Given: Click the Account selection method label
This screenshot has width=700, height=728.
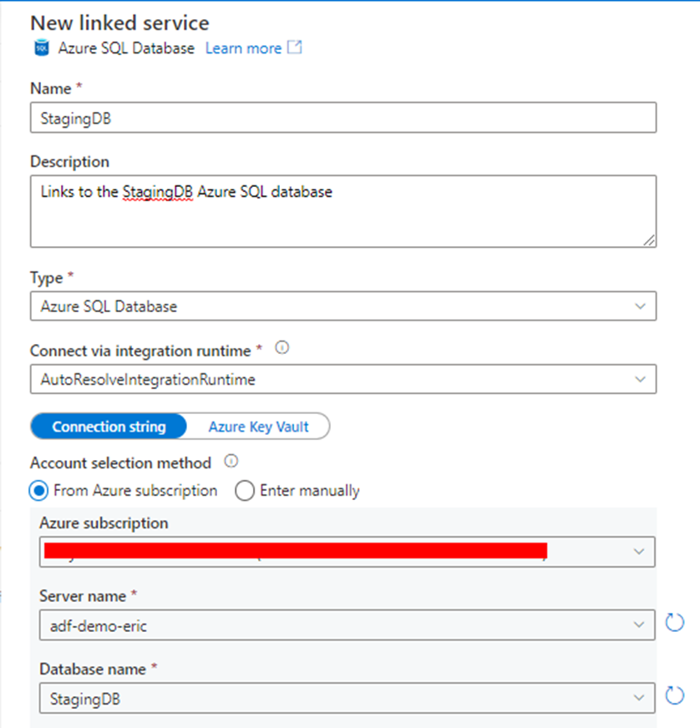Looking at the screenshot, I should [121, 463].
